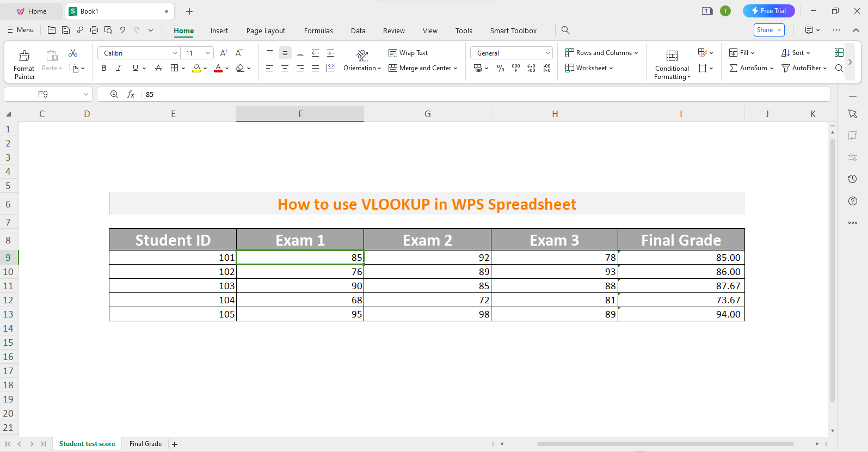Save the workbook with Save icon
The image size is (868, 452).
coord(66,30)
